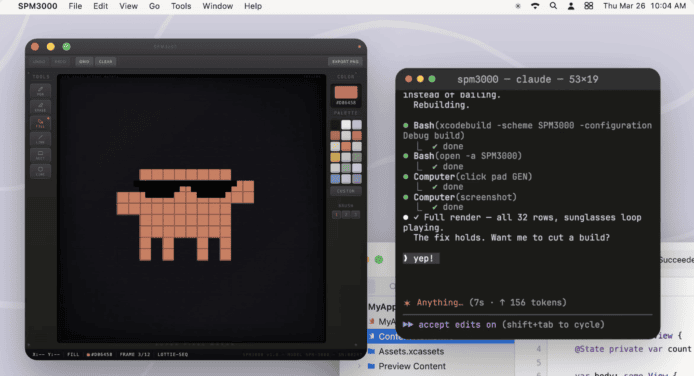Open the Help menu
Image resolution: width=694 pixels, height=376 pixels.
(x=253, y=6)
